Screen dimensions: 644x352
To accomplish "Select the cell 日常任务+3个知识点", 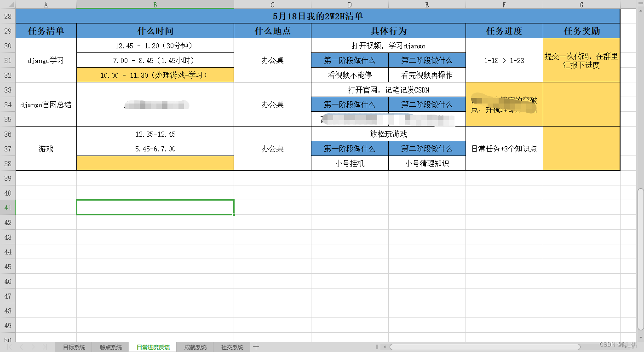I will 504,149.
